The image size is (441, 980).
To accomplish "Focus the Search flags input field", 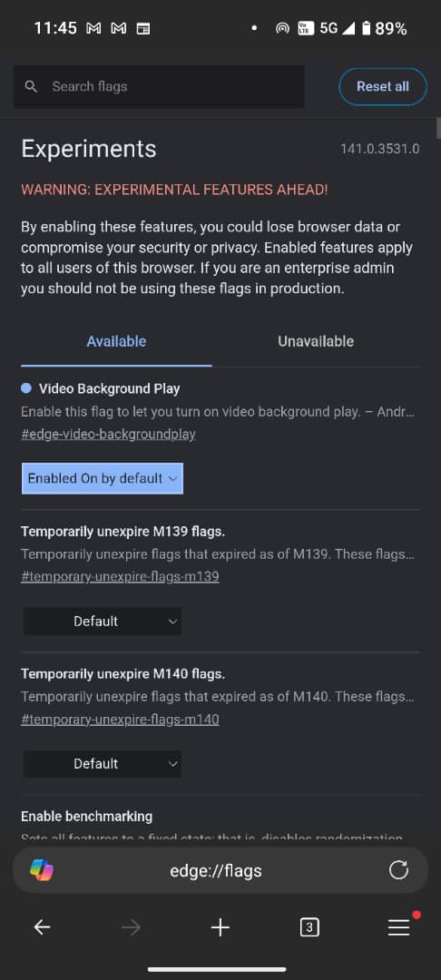I will (159, 87).
